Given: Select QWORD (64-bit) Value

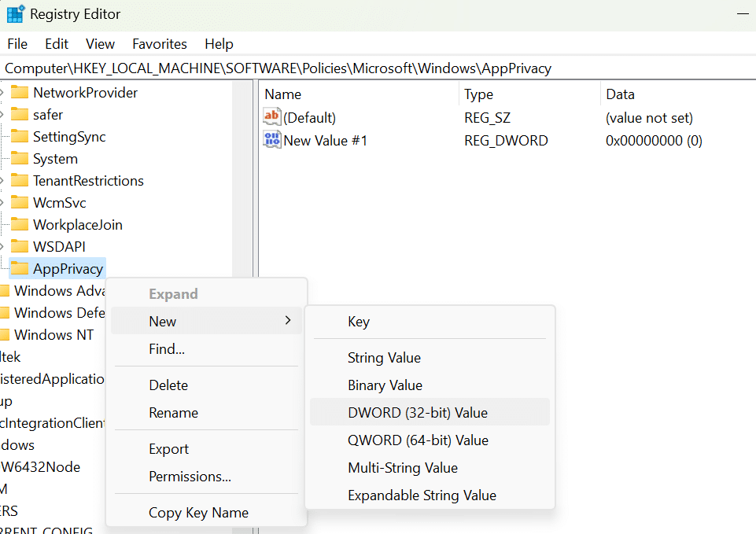Looking at the screenshot, I should point(430,440).
